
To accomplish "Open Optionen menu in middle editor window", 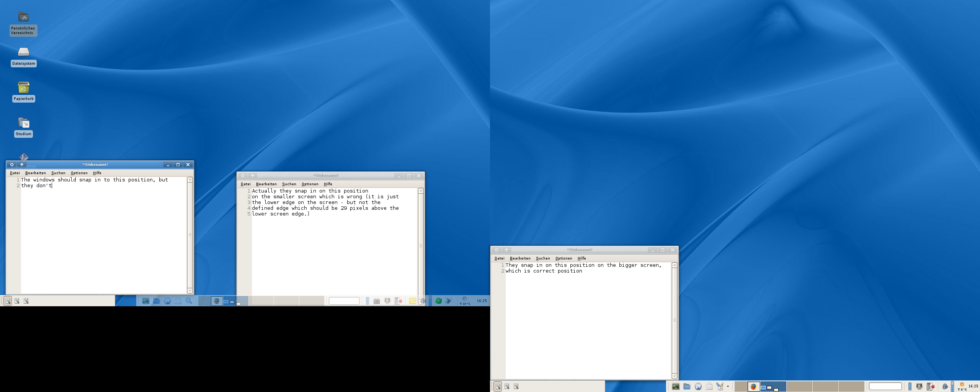I will [310, 184].
